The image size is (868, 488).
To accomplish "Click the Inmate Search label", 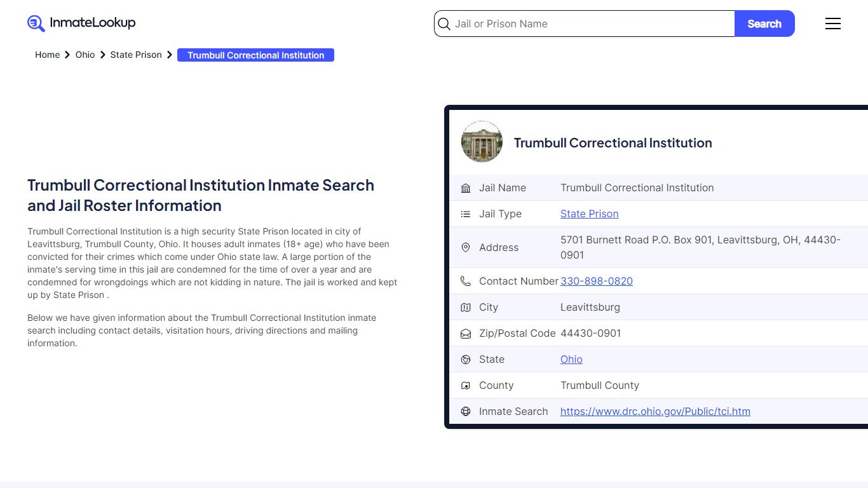I will point(513,412).
